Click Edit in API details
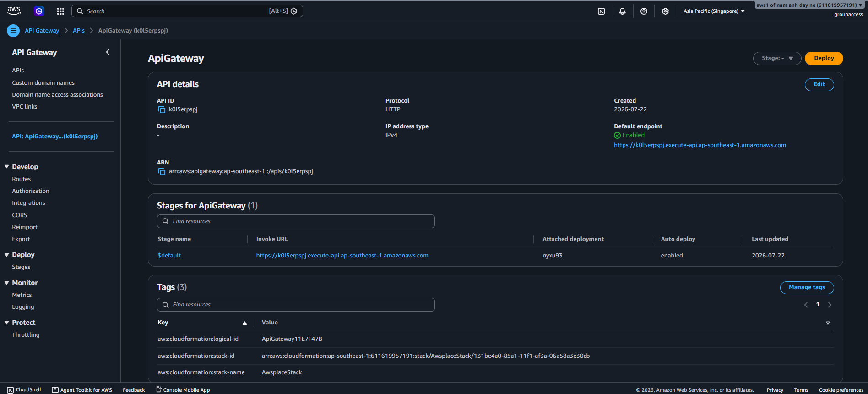This screenshot has height=394, width=868. (819, 84)
